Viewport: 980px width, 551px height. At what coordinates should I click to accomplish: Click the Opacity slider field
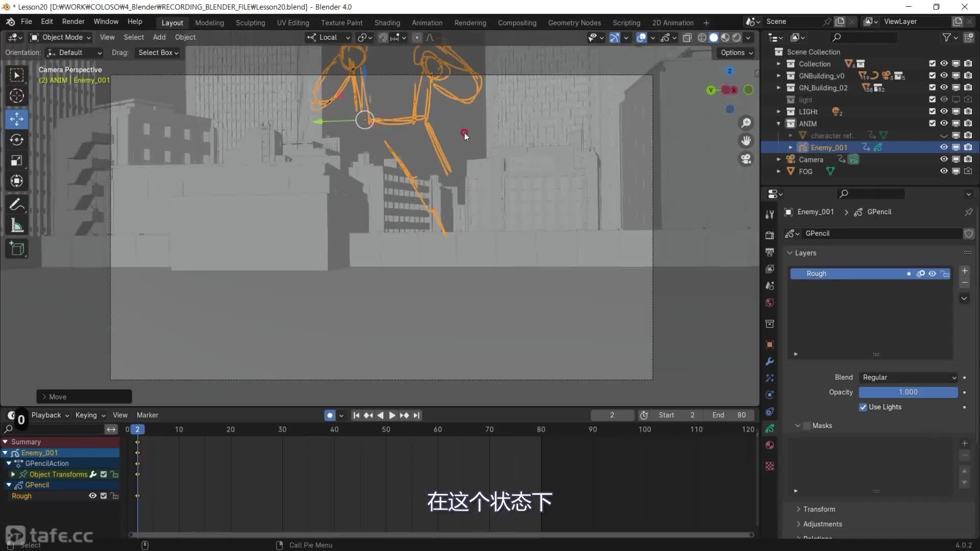click(x=908, y=392)
